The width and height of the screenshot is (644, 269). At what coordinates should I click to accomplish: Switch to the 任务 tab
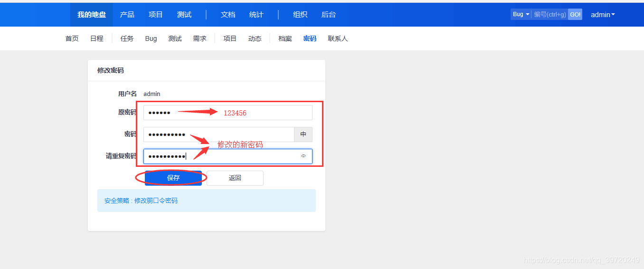tap(127, 38)
